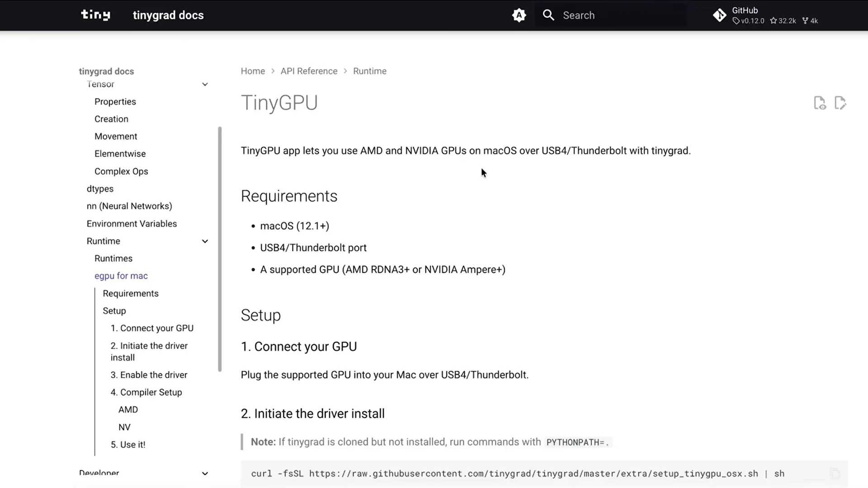Toggle the light/dark color scheme icon
The width and height of the screenshot is (868, 488).
click(519, 15)
